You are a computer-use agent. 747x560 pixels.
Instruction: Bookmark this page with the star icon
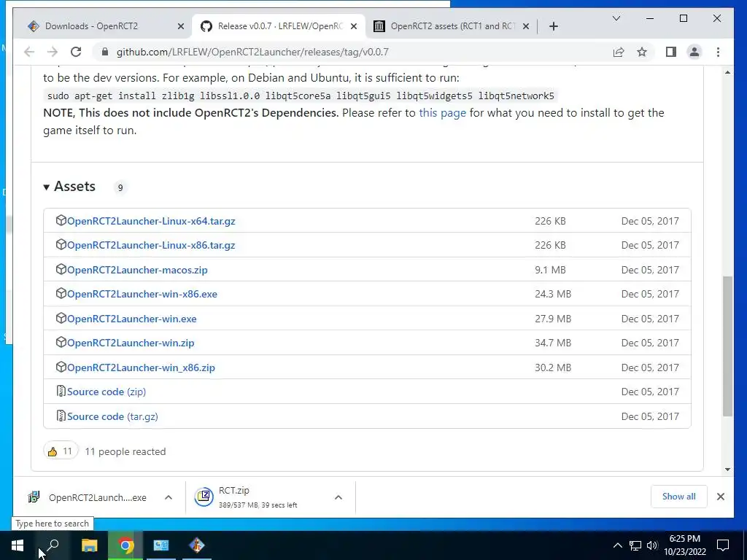coord(642,52)
